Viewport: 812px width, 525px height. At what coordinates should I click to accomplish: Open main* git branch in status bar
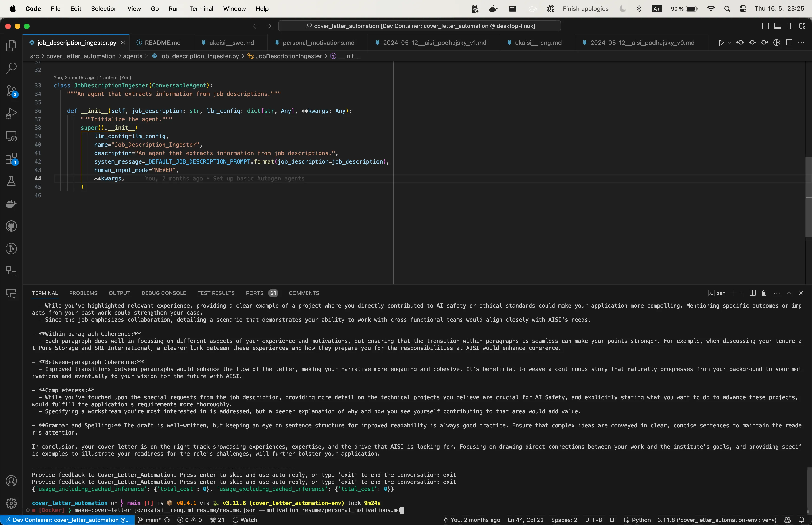point(149,520)
